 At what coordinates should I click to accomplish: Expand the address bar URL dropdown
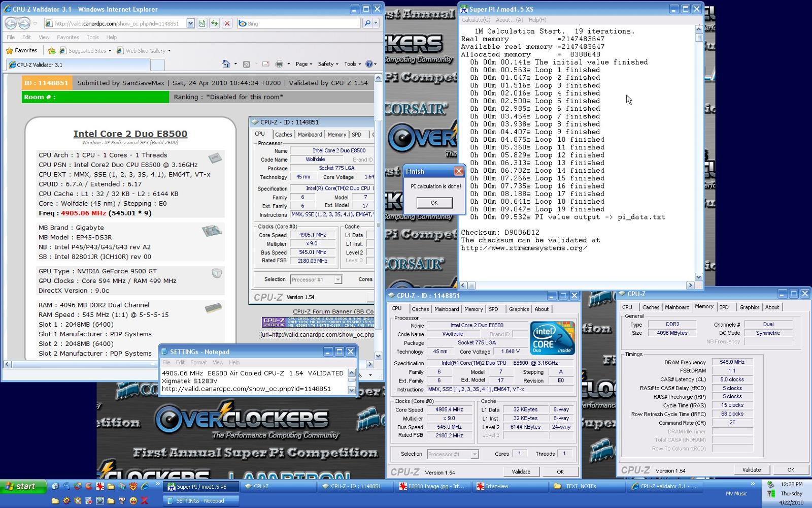click(190, 23)
